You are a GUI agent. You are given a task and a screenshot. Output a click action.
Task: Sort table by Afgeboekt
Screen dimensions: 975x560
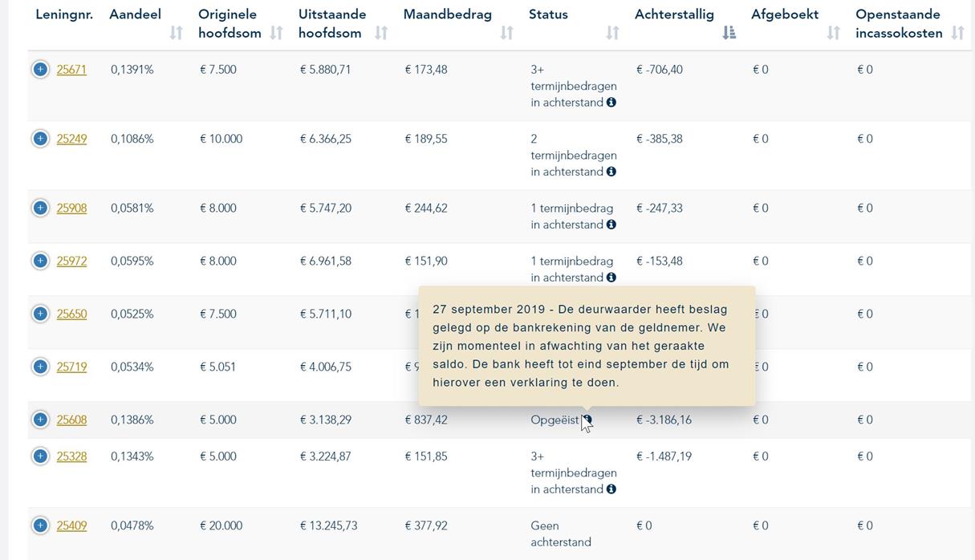pyautogui.click(x=833, y=33)
